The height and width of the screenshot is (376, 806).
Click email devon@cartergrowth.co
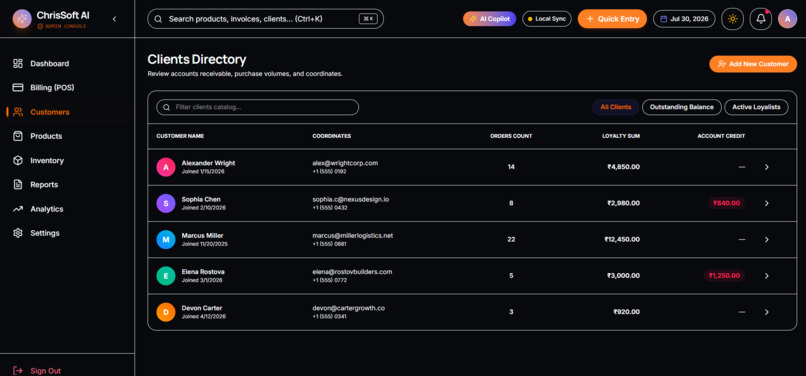point(349,308)
